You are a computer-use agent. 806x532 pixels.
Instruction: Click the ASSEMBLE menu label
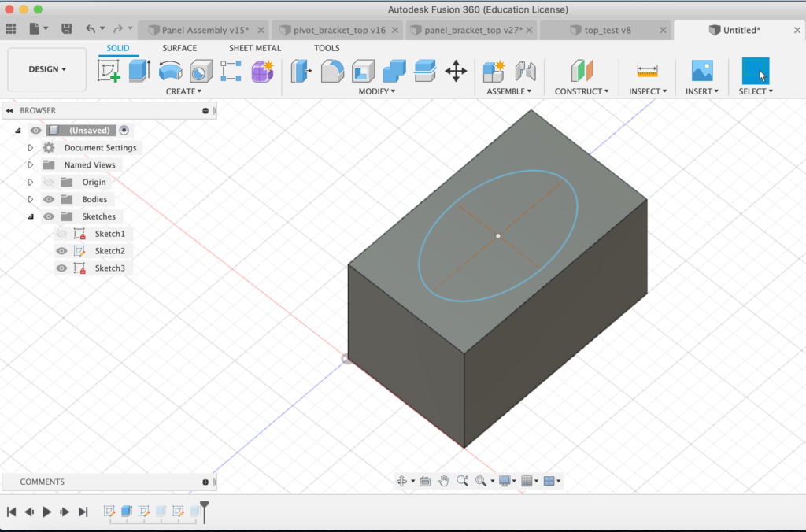508,91
